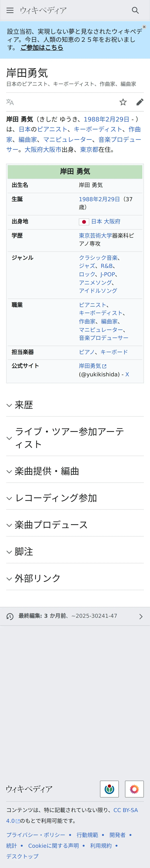The image size is (150, 868).
Task: Open the 東京芸術大学 link
Action: coord(95,236)
